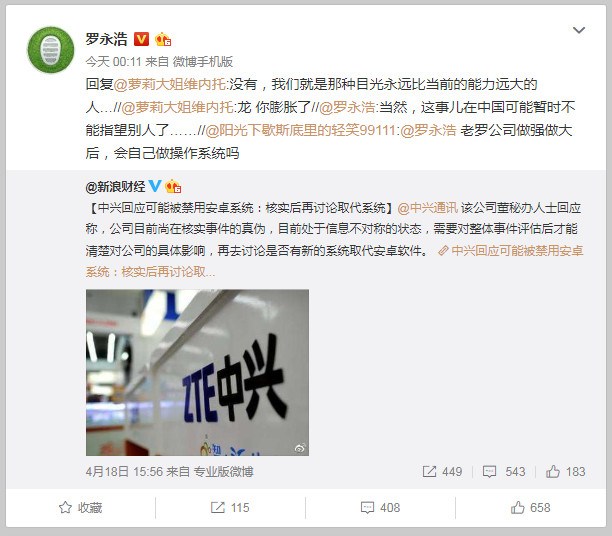This screenshot has height=536, width=612.
Task: Click the comment icon showing 543
Action: (x=489, y=472)
